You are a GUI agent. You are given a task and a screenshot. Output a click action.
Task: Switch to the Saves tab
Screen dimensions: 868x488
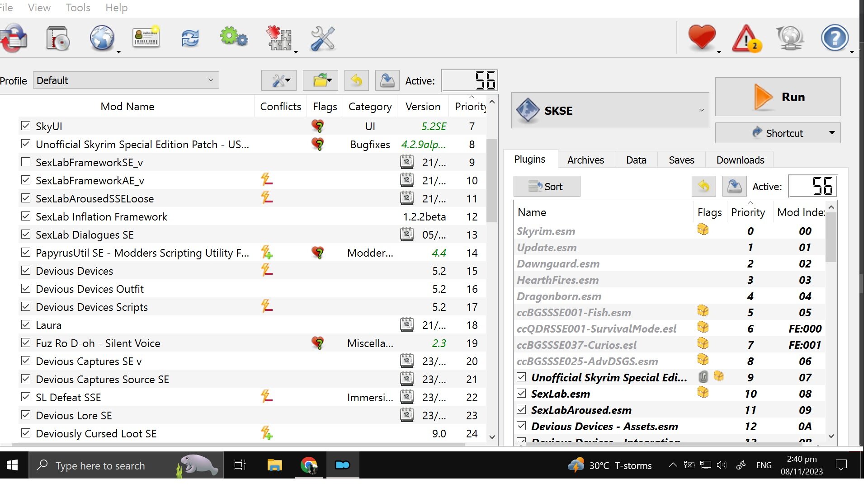click(681, 160)
